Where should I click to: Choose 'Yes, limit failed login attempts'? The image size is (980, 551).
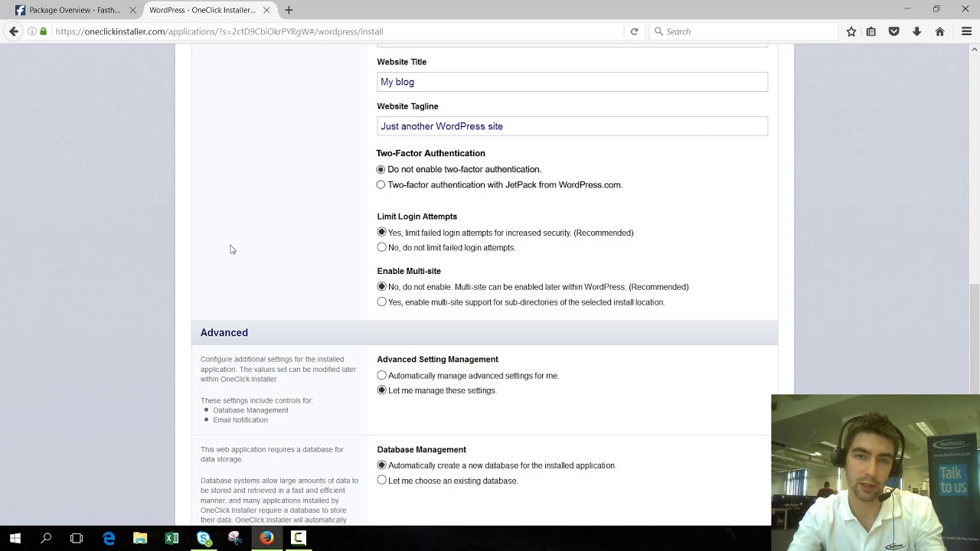381,232
